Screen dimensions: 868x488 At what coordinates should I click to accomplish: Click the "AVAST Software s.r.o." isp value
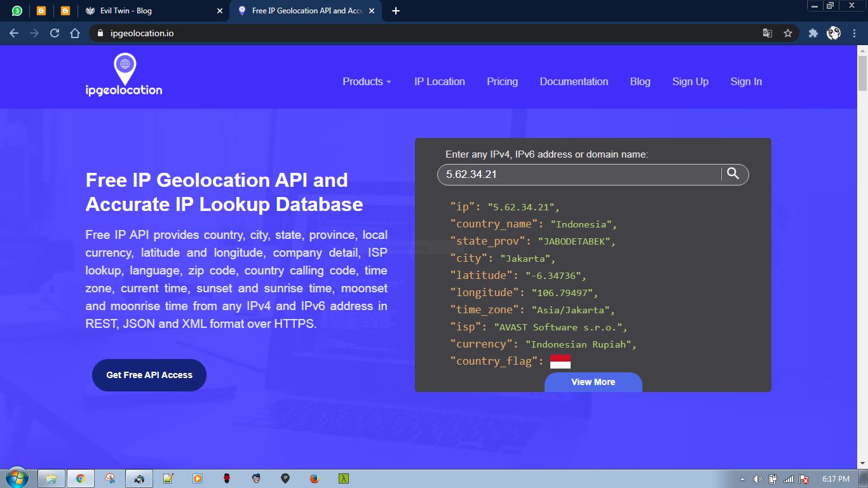(x=558, y=327)
